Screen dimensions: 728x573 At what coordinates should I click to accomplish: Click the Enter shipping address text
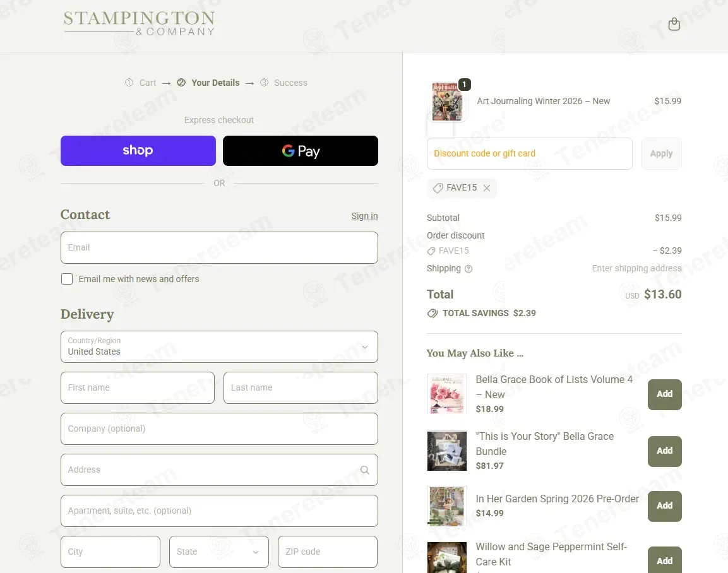tap(636, 269)
